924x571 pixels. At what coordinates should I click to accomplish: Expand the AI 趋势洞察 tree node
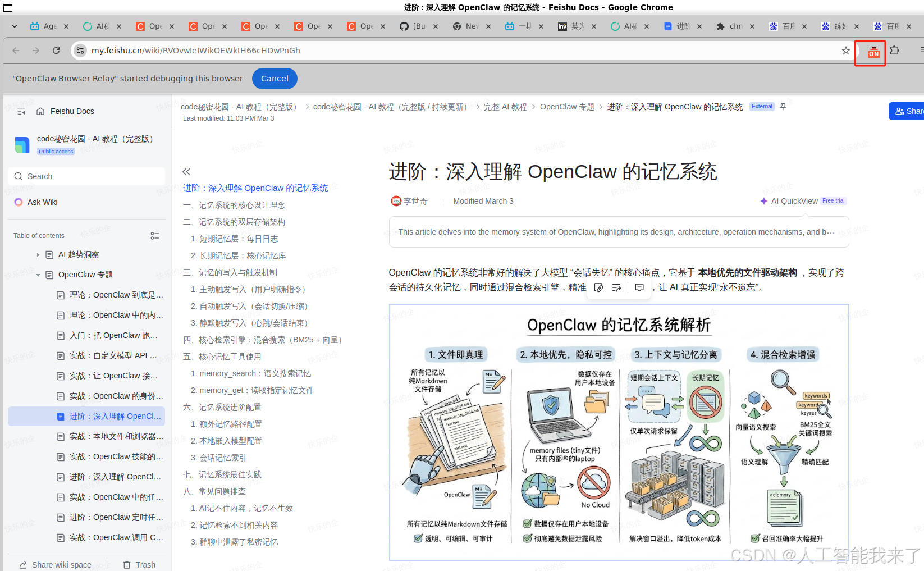pyautogui.click(x=38, y=255)
